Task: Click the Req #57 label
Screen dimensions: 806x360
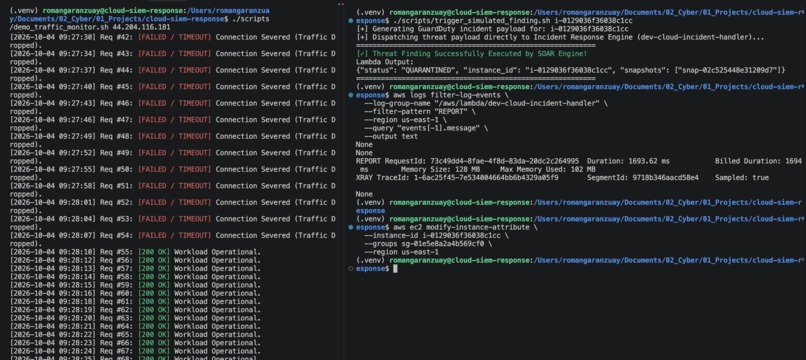Action: (x=116, y=268)
